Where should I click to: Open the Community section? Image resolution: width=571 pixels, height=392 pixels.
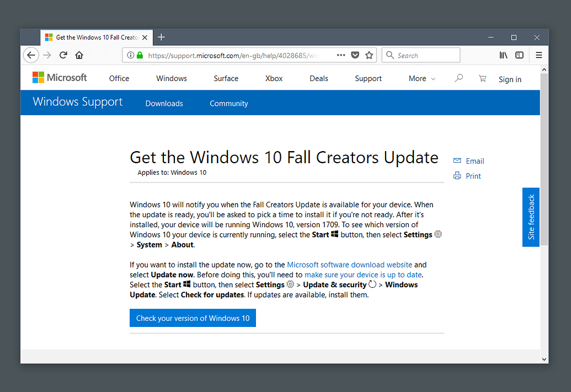click(229, 103)
